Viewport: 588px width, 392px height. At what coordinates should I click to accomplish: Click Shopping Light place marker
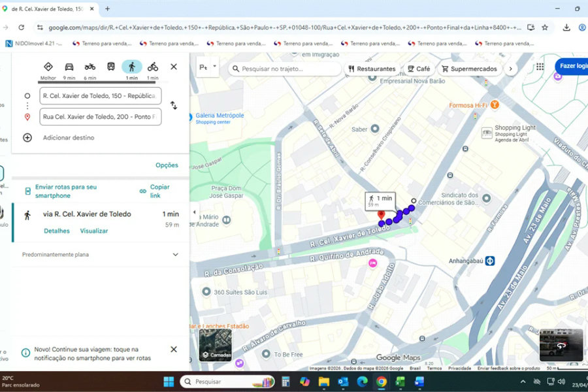pos(487,133)
